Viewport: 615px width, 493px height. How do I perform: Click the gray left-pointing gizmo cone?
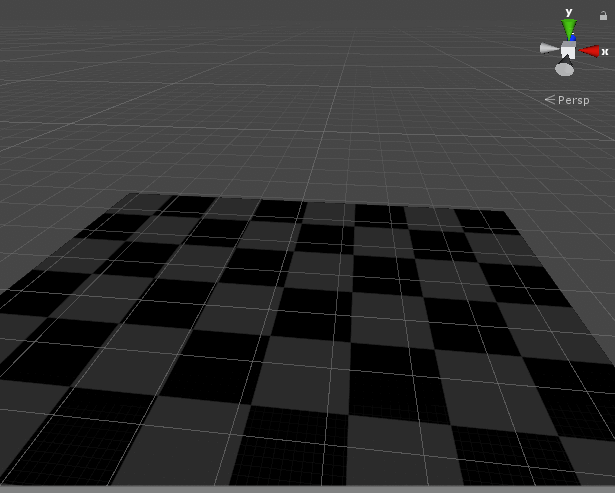(549, 49)
